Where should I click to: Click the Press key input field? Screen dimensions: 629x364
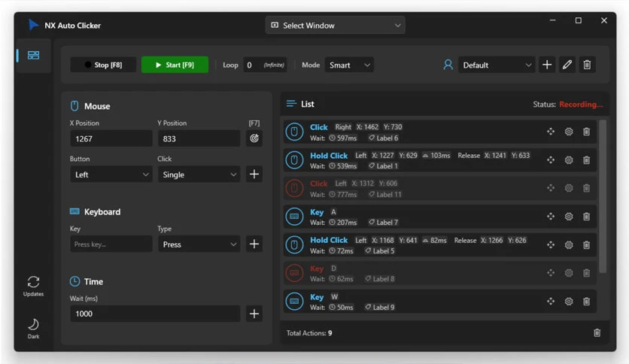click(x=111, y=244)
